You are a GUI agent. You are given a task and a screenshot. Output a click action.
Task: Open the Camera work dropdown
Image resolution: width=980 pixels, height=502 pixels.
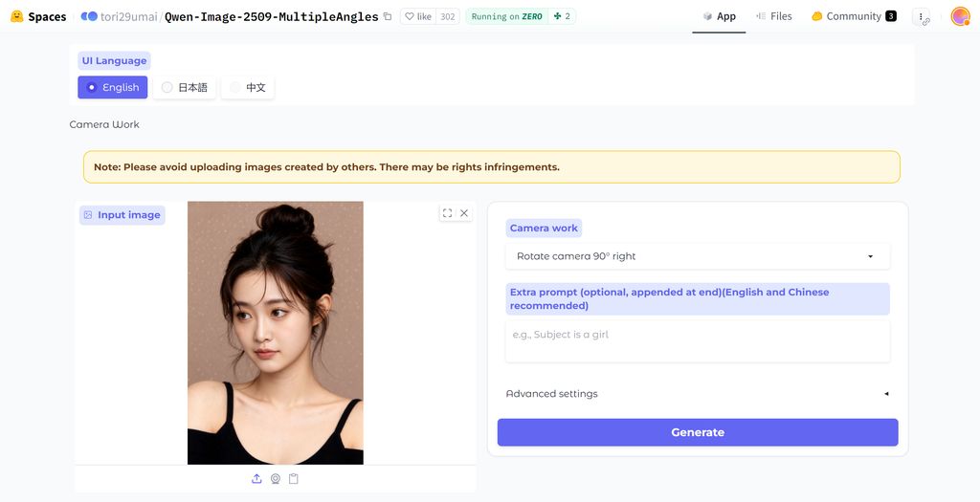(x=697, y=256)
